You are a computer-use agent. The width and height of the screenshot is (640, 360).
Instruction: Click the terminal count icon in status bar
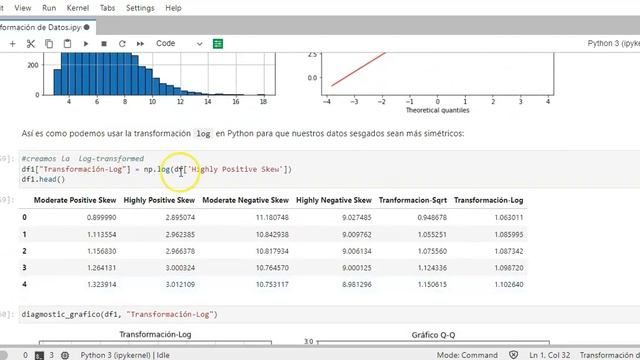(x=39, y=355)
